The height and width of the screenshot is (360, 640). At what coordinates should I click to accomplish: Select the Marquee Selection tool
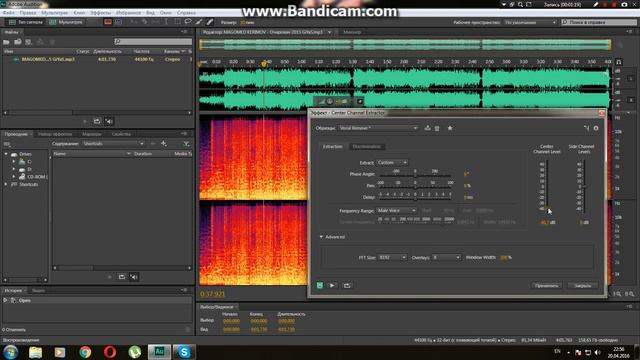[177, 22]
